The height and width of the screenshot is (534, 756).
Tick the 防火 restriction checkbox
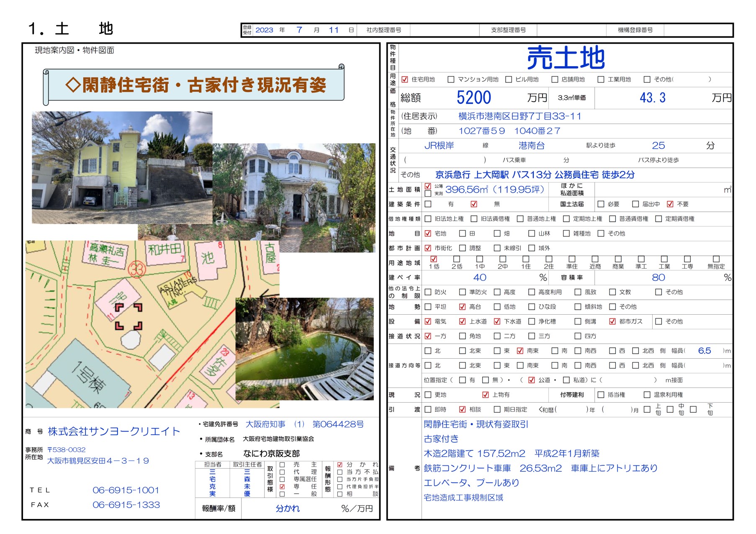[x=428, y=292]
